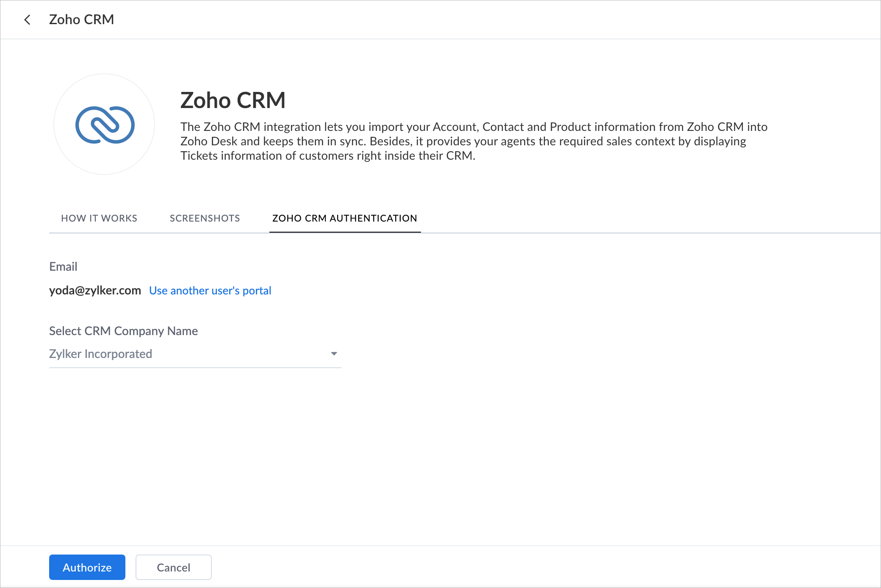Viewport: 881px width, 588px height.
Task: Expand the company name dropdown arrow
Action: 334,354
